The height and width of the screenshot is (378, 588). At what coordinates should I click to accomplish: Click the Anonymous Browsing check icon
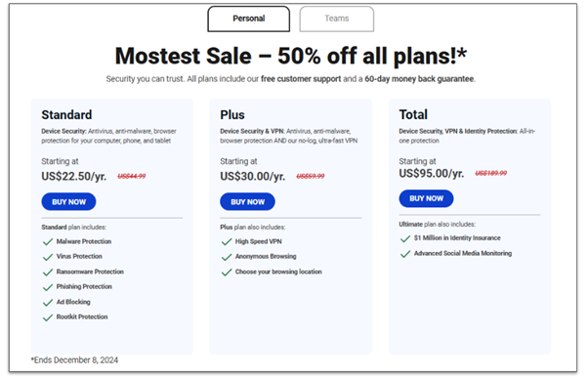(x=227, y=257)
